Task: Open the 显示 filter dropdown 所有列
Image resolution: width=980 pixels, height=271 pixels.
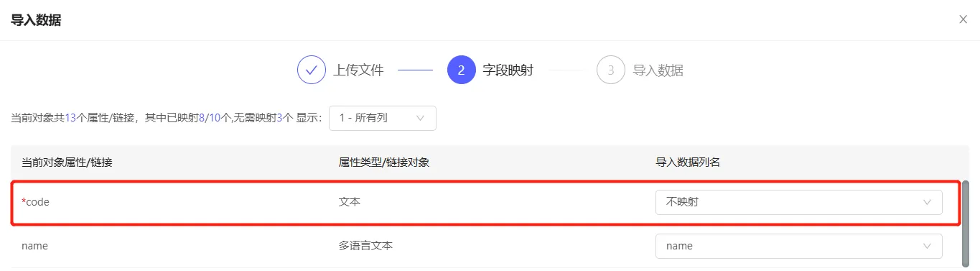Action: click(383, 118)
